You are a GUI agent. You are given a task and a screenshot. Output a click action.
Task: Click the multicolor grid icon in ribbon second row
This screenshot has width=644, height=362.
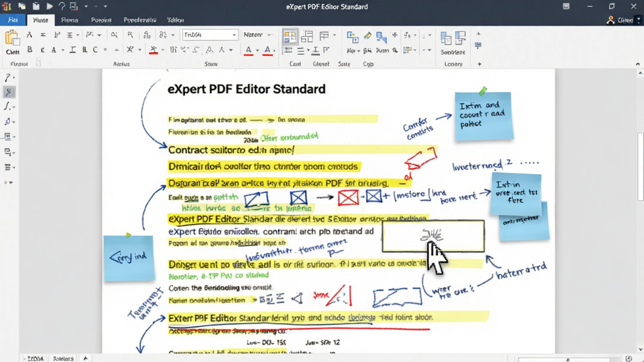[408, 50]
